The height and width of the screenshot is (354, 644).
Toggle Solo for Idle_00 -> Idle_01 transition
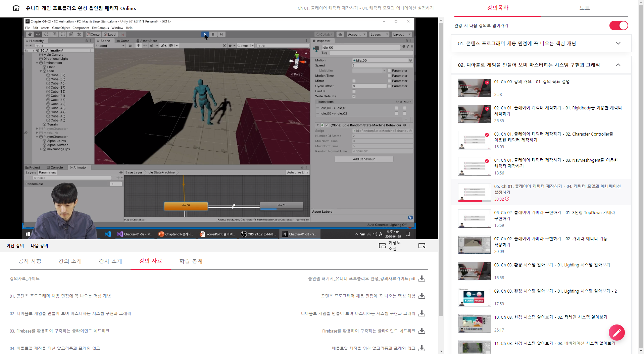[396, 108]
